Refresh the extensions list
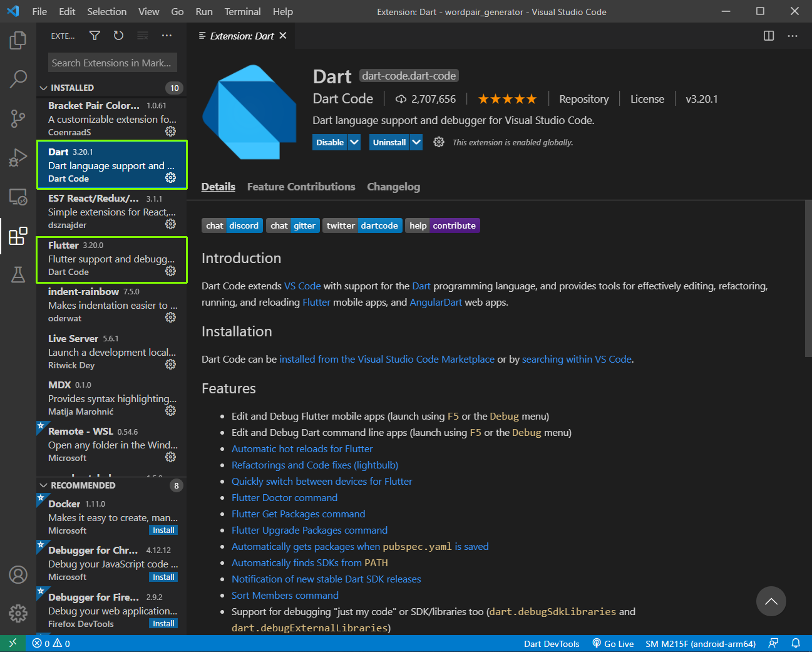812x652 pixels. pos(118,36)
